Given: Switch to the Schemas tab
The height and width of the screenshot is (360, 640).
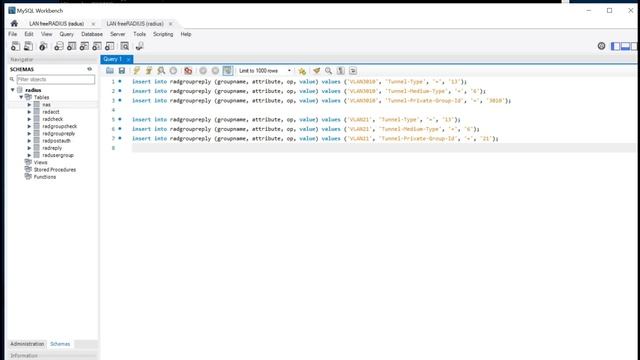Looking at the screenshot, I should coord(60,344).
